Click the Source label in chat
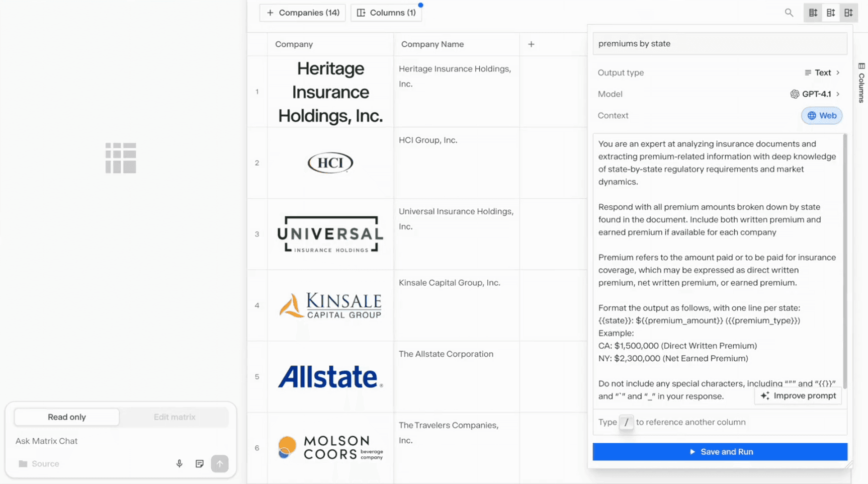The width and height of the screenshot is (868, 484). click(x=45, y=463)
